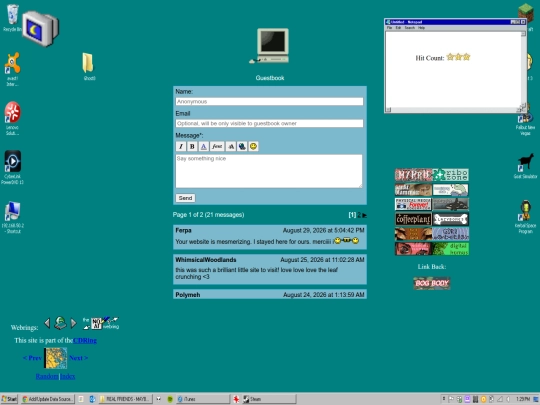Click the Name input field

269,102
